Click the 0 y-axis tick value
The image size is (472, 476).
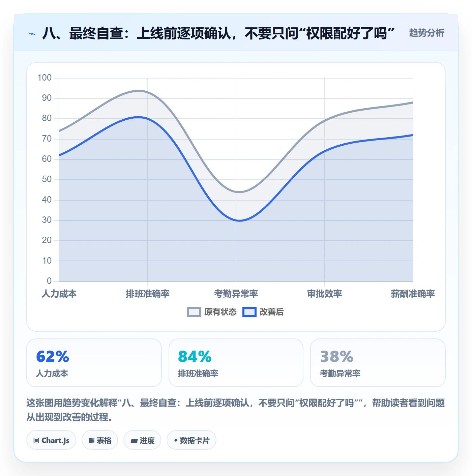click(49, 281)
